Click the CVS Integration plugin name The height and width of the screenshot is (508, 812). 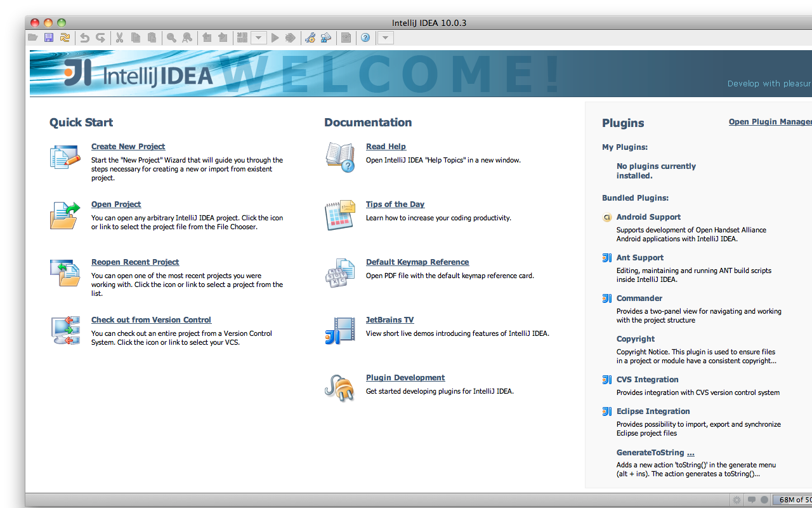coord(648,380)
